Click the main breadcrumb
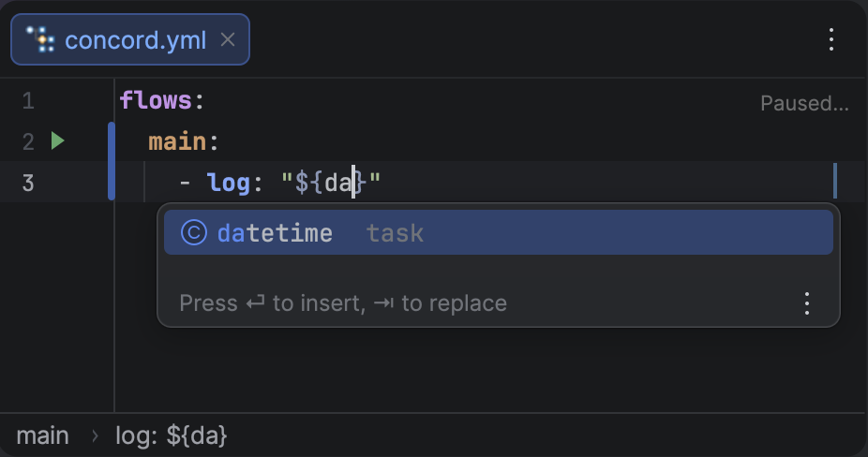868x457 pixels. click(42, 435)
